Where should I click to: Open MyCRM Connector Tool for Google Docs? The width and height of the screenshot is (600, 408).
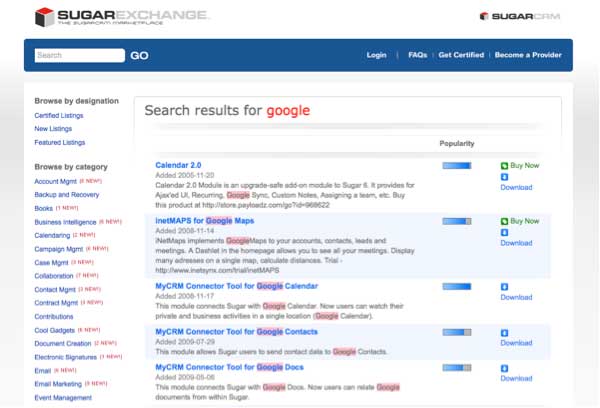click(229, 367)
